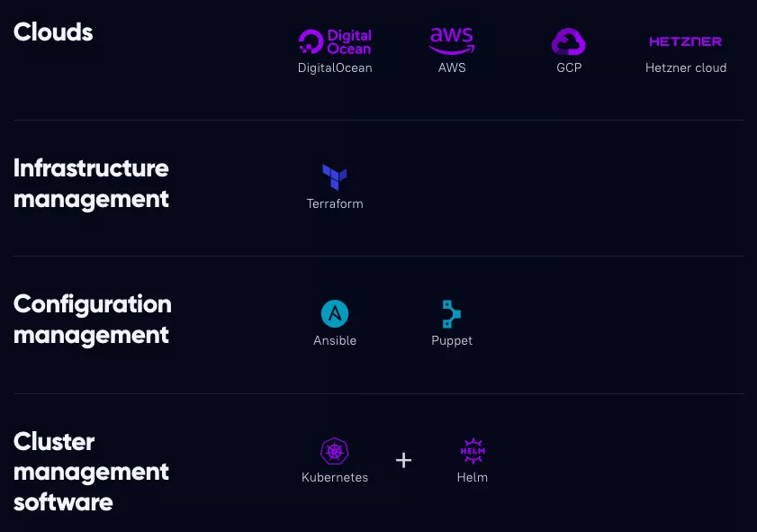Image resolution: width=757 pixels, height=532 pixels.
Task: Select the Kubernetes text label
Action: pos(335,477)
